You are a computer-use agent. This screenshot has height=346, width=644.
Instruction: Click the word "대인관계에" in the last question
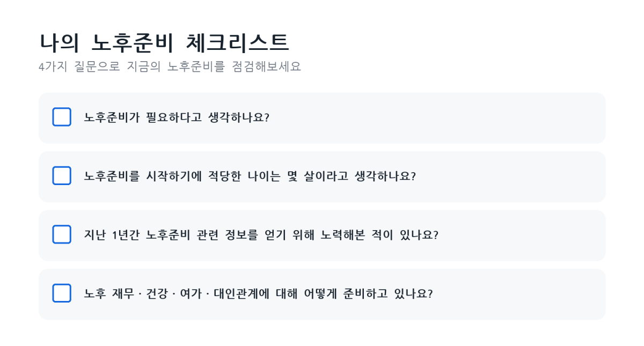[x=241, y=293]
